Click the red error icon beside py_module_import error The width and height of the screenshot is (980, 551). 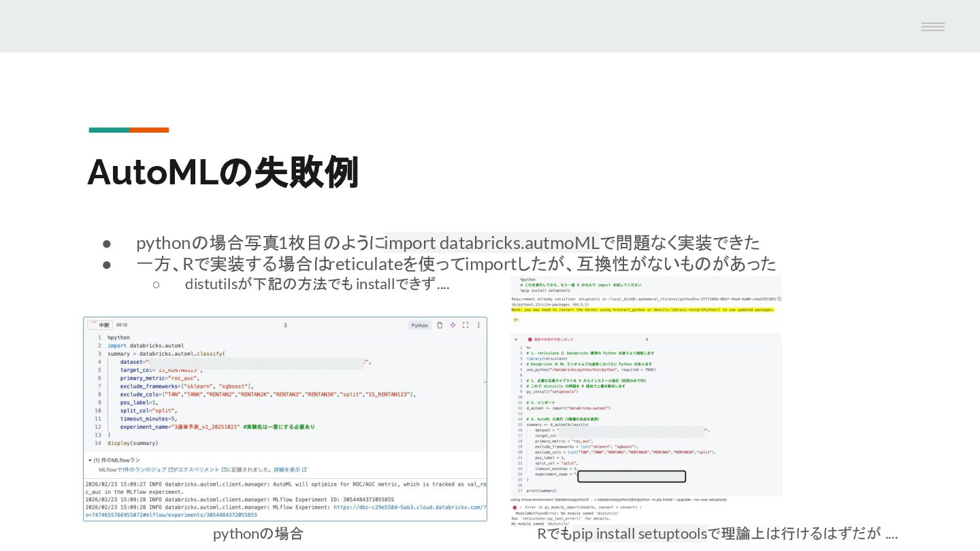(514, 507)
